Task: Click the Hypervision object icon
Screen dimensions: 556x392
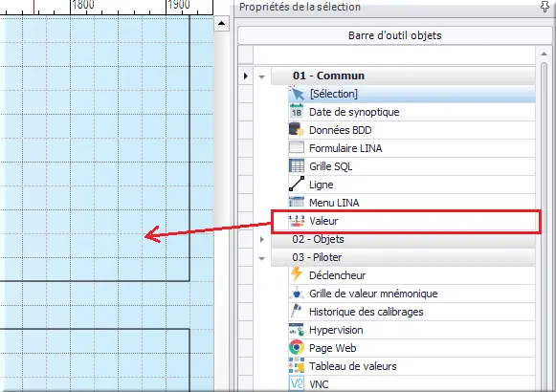Action: 297,330
